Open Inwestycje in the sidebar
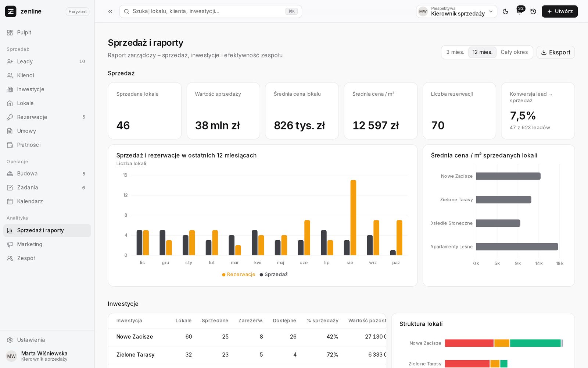Image resolution: width=588 pixels, height=368 pixels. click(47, 89)
